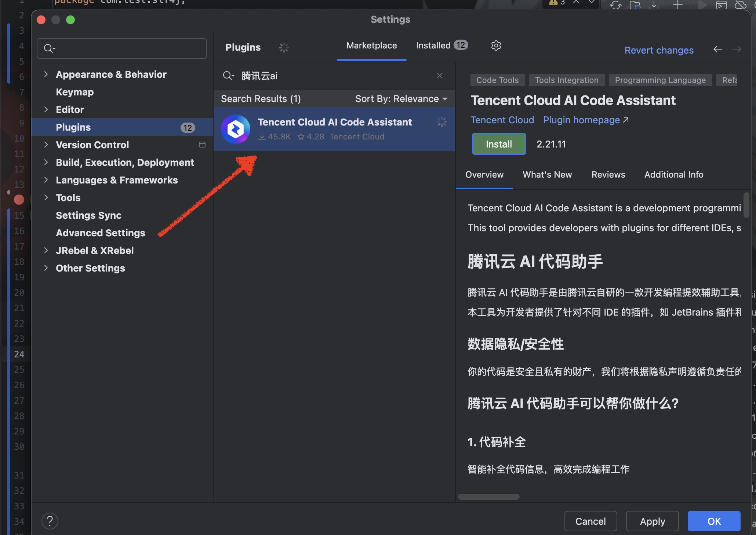The image size is (756, 535).
Task: Select the Tencent Cloud AI Code Assistant search result
Action: pos(334,129)
